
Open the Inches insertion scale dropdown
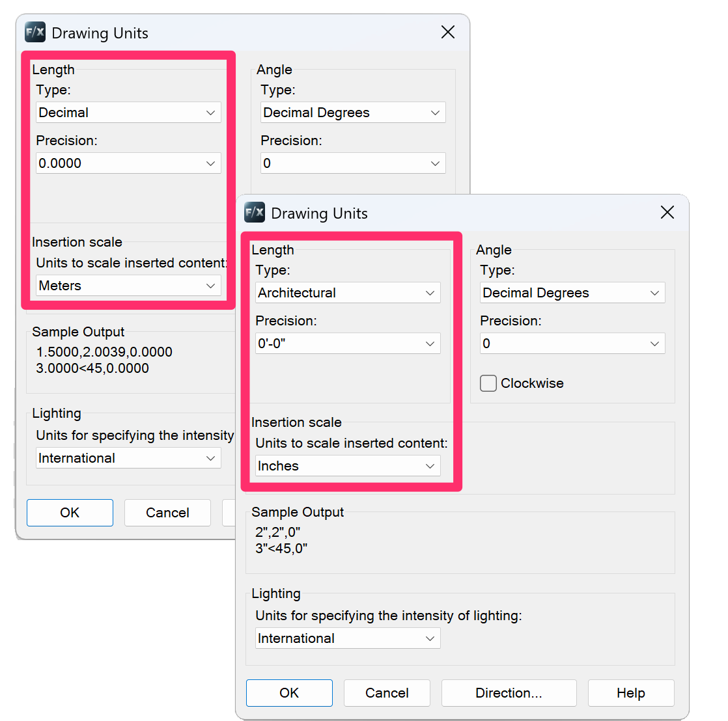tap(348, 466)
